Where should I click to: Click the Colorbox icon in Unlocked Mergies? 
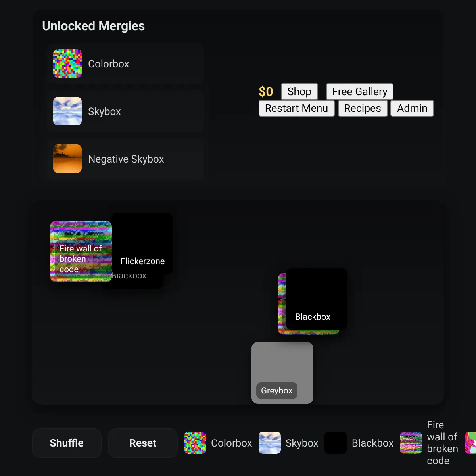(x=67, y=63)
